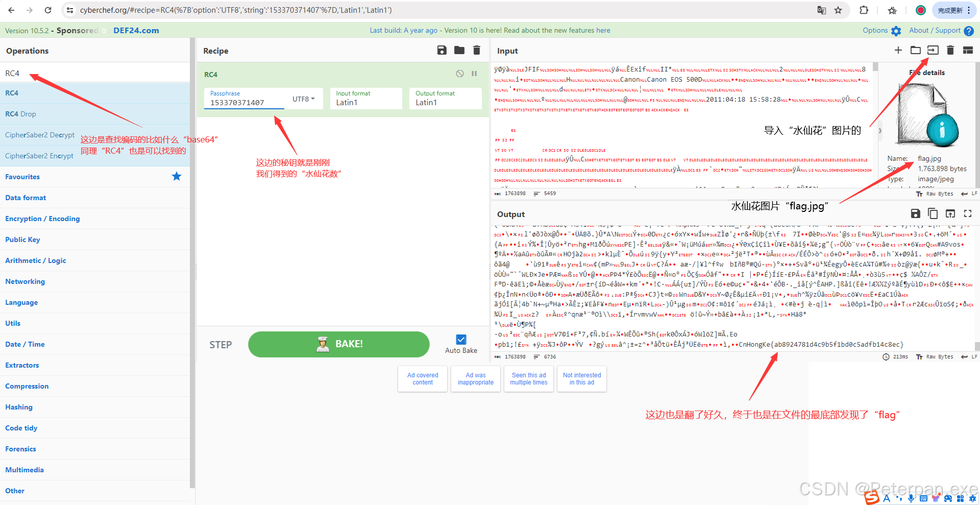Expand the Favourites category
980x505 pixels.
pyautogui.click(x=95, y=177)
